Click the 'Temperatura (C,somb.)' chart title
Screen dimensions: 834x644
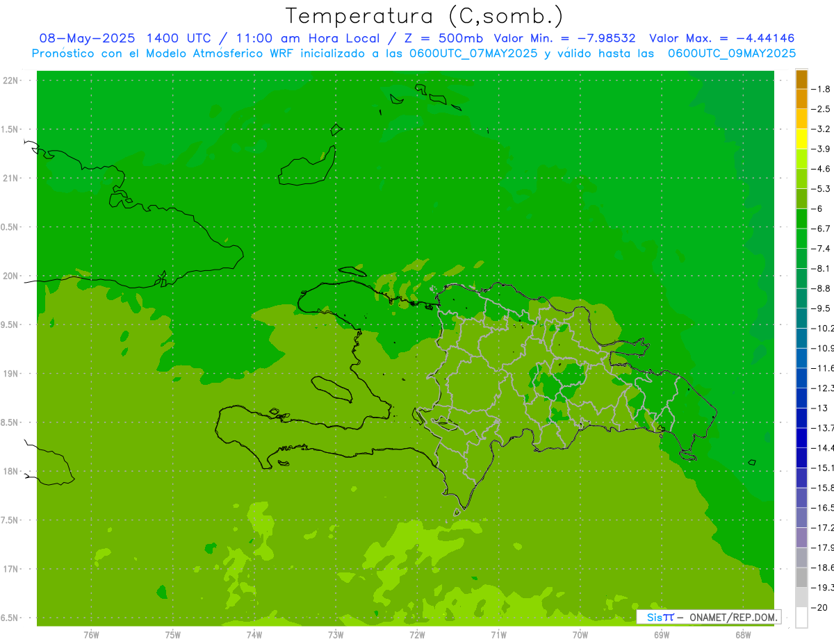425,16
